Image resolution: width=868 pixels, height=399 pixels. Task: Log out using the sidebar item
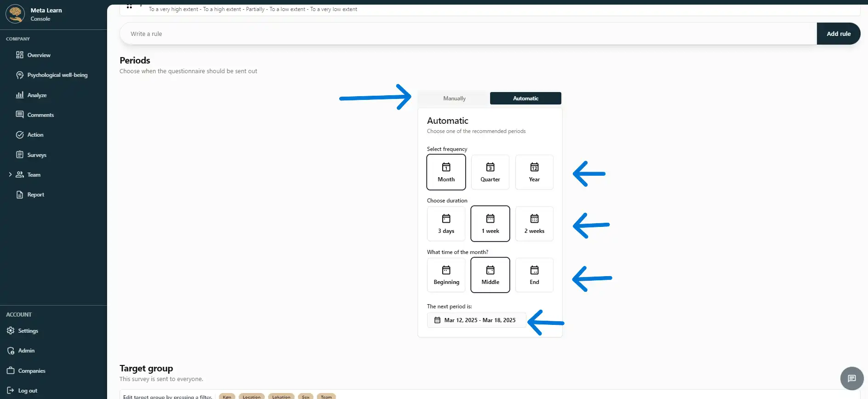pyautogui.click(x=28, y=391)
